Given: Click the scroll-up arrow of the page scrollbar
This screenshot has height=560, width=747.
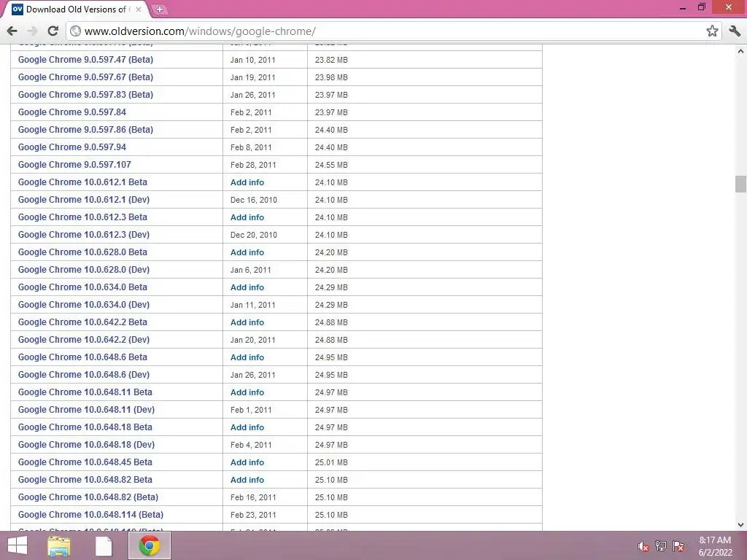Looking at the screenshot, I should click(740, 51).
